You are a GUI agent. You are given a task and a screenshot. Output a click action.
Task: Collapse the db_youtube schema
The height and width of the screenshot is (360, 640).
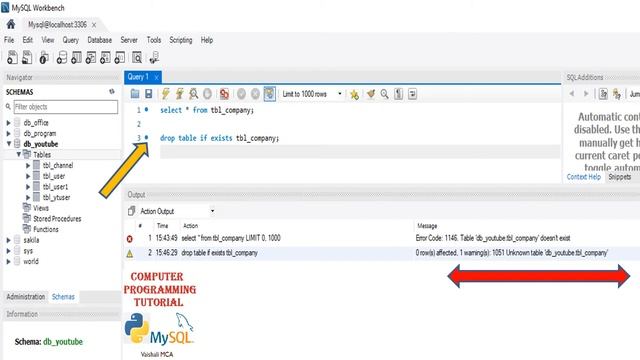pos(9,144)
